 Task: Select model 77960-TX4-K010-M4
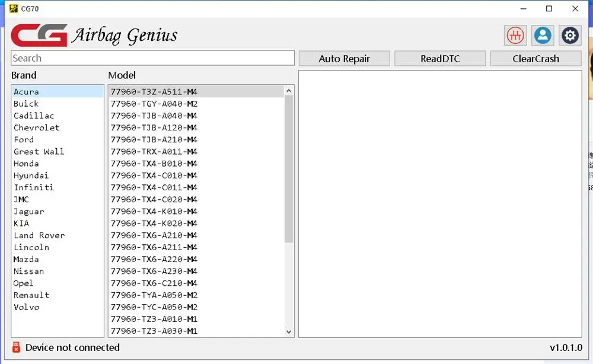(x=196, y=211)
